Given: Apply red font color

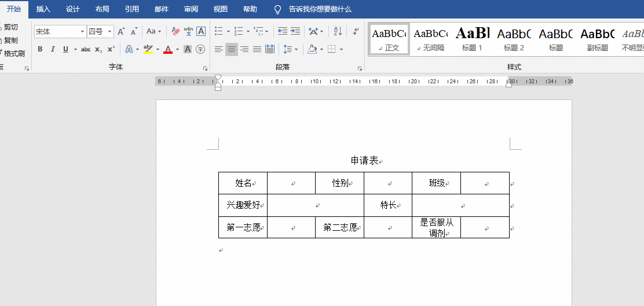Looking at the screenshot, I should [x=168, y=49].
